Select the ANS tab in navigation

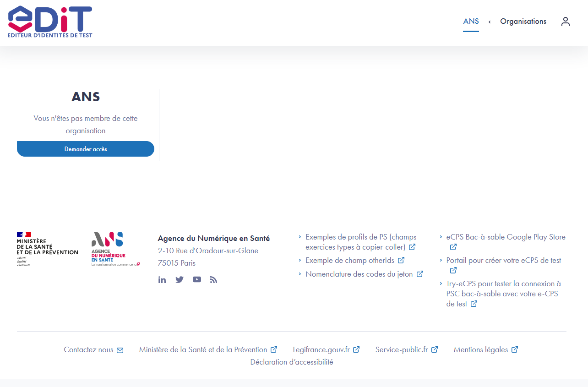point(471,22)
